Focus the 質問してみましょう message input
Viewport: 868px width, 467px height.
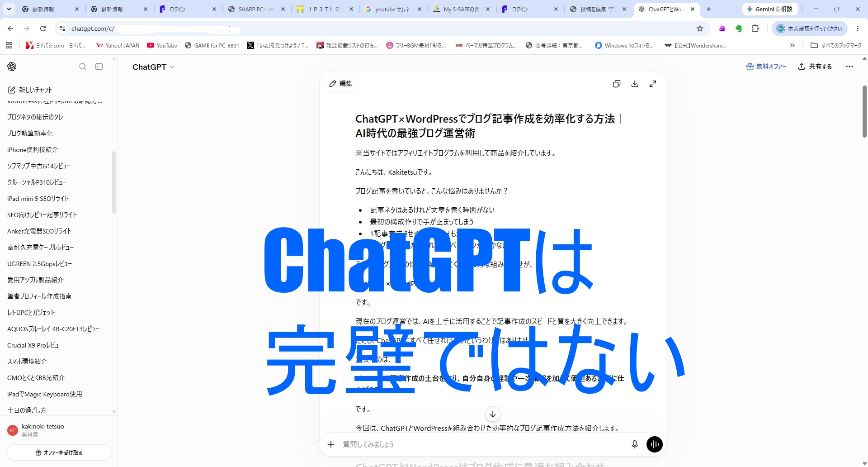(x=484, y=444)
